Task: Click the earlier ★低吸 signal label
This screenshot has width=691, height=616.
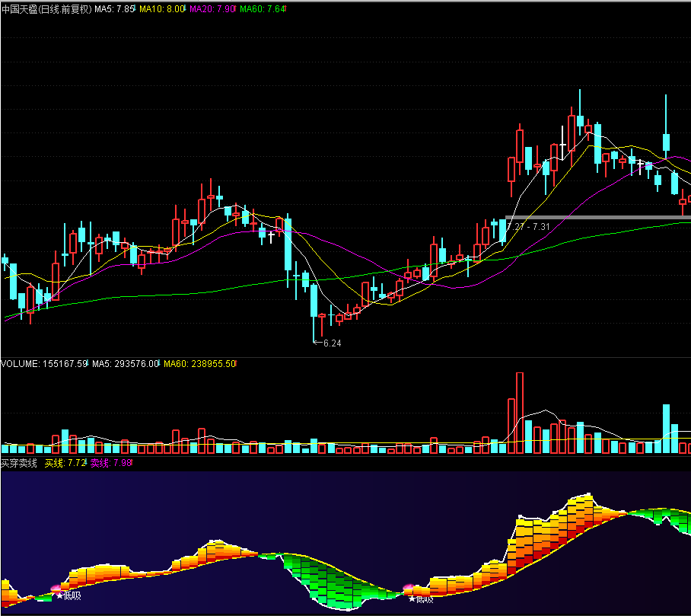Action: 68,596
